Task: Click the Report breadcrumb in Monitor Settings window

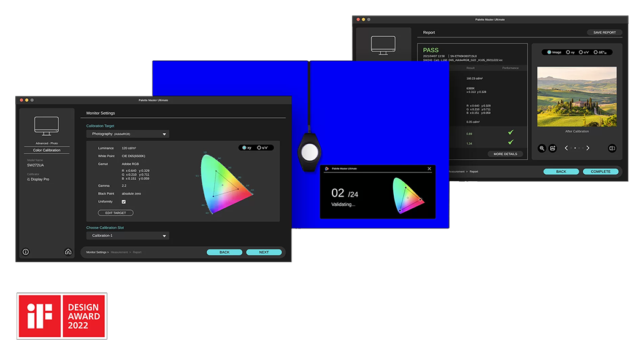Action: pos(137,252)
